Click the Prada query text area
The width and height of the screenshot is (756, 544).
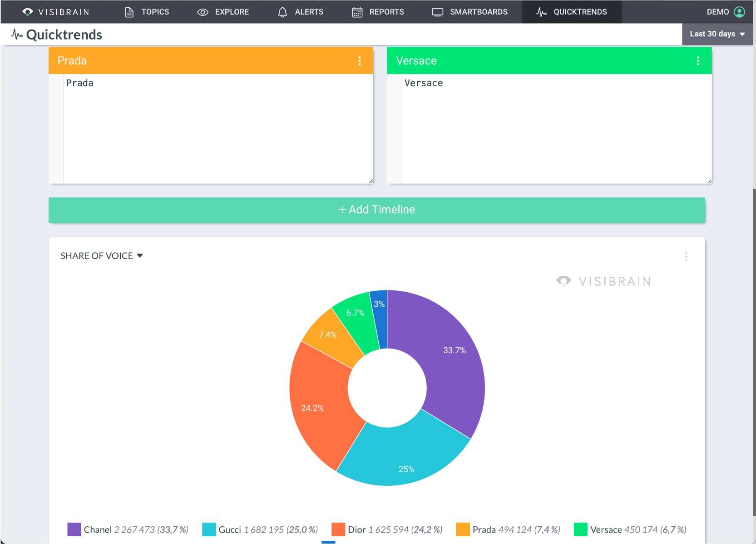(218, 129)
